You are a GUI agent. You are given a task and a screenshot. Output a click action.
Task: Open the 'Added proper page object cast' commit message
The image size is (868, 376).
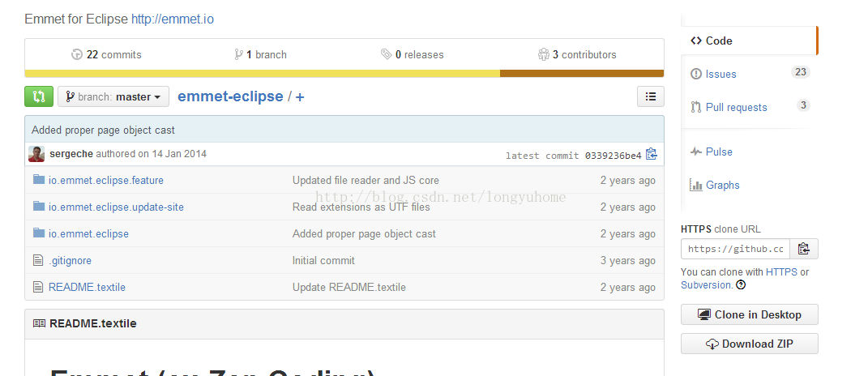point(103,130)
